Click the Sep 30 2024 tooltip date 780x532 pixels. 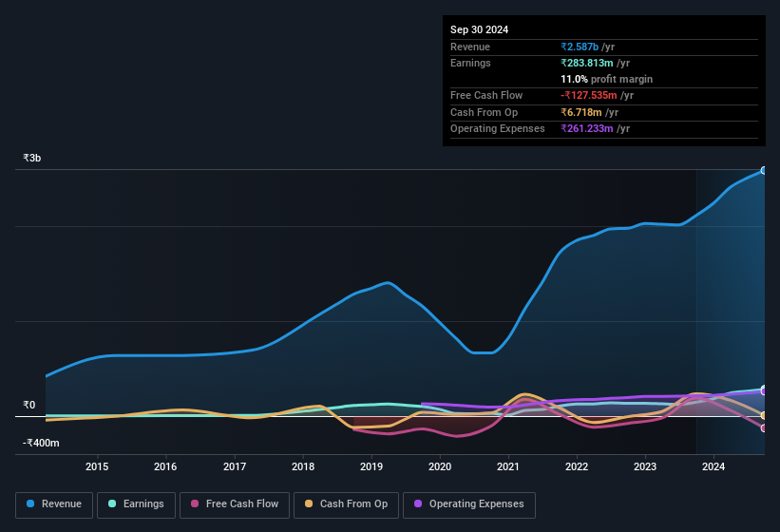coord(479,29)
